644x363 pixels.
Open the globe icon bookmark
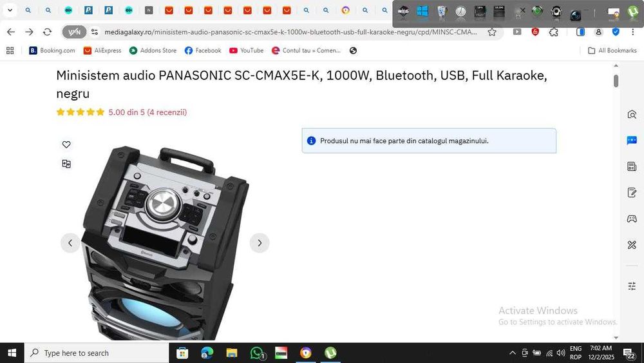click(353, 50)
